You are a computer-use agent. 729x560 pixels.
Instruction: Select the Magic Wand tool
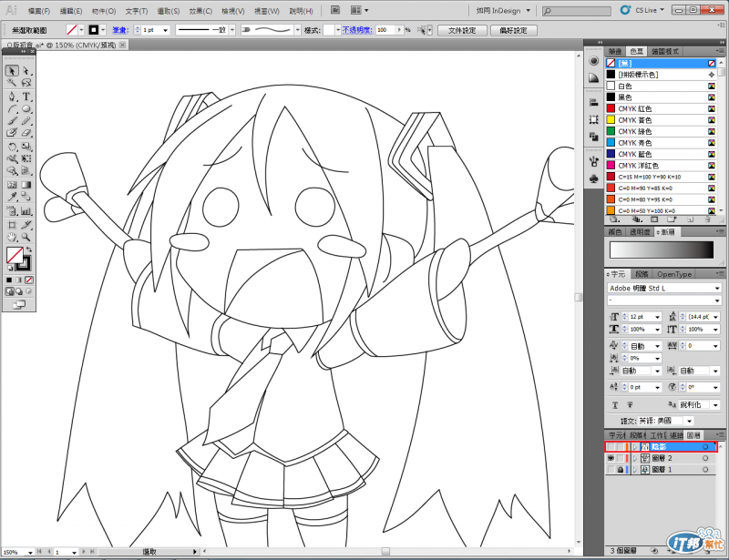[x=12, y=83]
